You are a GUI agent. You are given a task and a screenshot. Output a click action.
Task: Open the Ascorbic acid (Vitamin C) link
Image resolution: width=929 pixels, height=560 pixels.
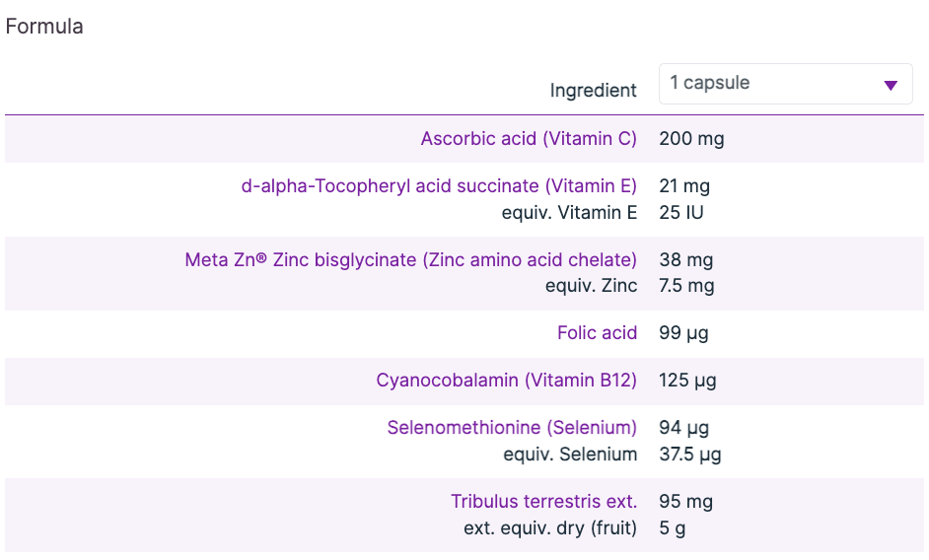click(x=529, y=139)
